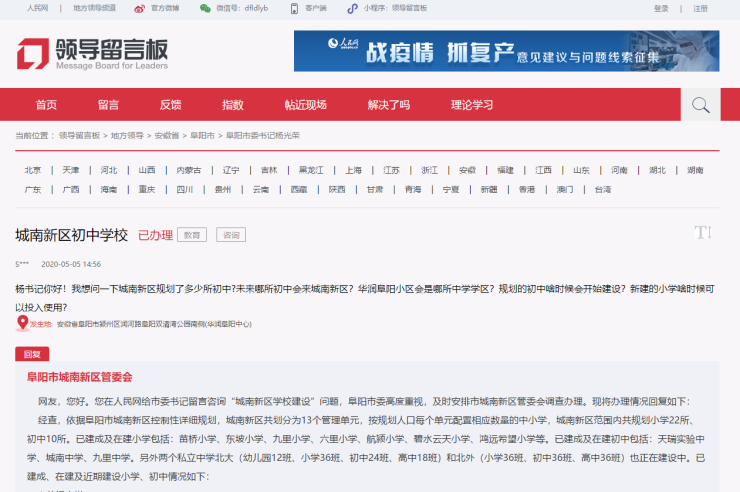
Task: Select the 湖北 province link
Action: pyautogui.click(x=657, y=170)
